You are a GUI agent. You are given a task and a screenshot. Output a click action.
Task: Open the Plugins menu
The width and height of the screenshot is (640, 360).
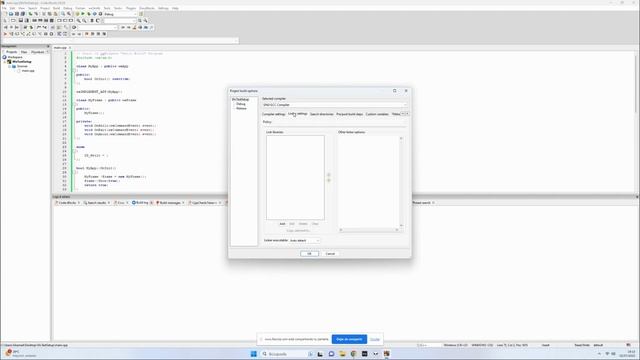pos(131,8)
